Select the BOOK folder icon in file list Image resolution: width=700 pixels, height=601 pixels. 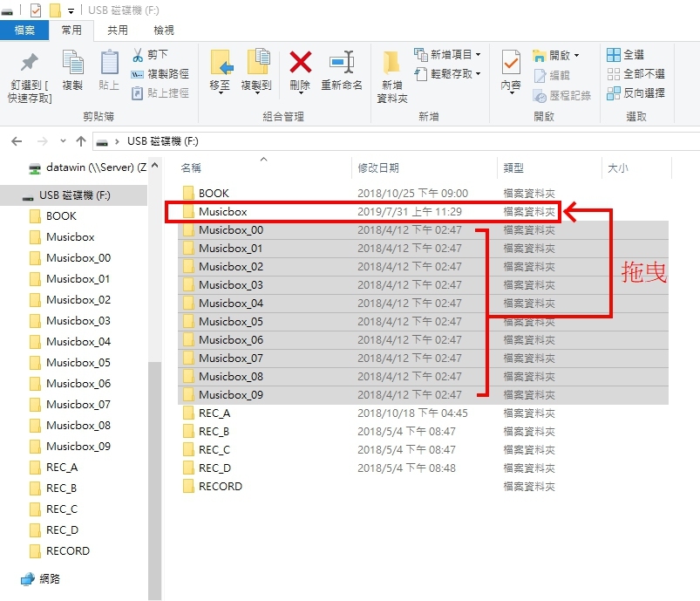188,193
